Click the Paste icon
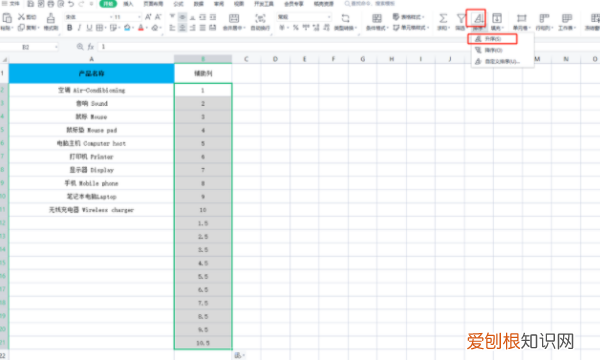 point(7,18)
